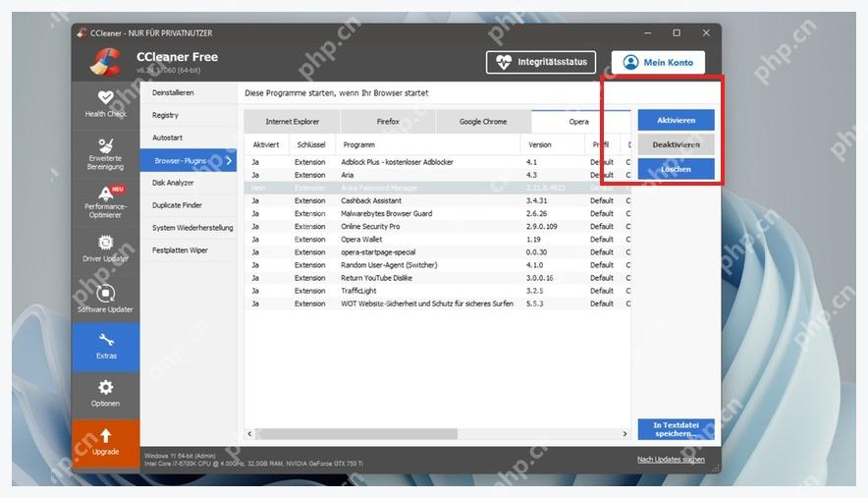Select the Cashback Assistant row
Viewport: 868px width, 498px height.
tap(437, 200)
